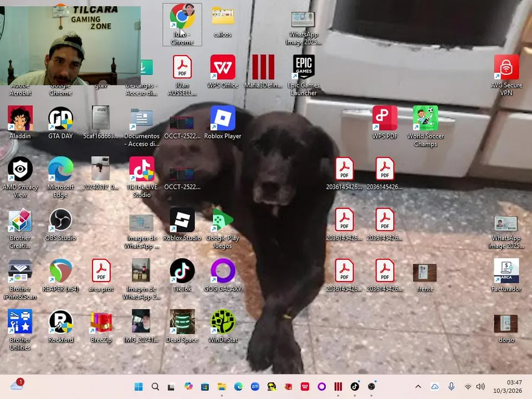Screen dimensions: 532x399
Task: Show hidden system tray icons
Action: [418, 386]
